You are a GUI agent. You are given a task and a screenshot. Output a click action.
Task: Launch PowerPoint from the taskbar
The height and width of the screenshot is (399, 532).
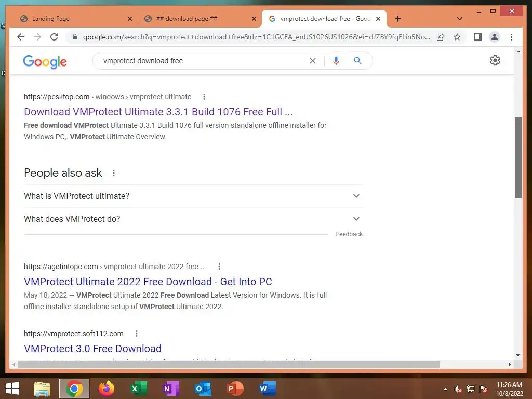coord(235,389)
